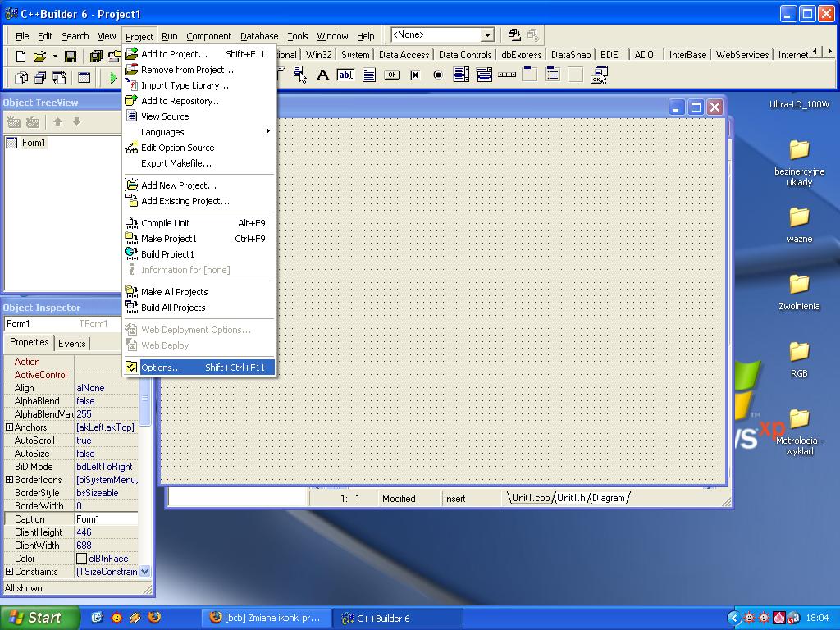Select the RadioButton component icon
Image resolution: width=840 pixels, height=630 pixels.
438,75
